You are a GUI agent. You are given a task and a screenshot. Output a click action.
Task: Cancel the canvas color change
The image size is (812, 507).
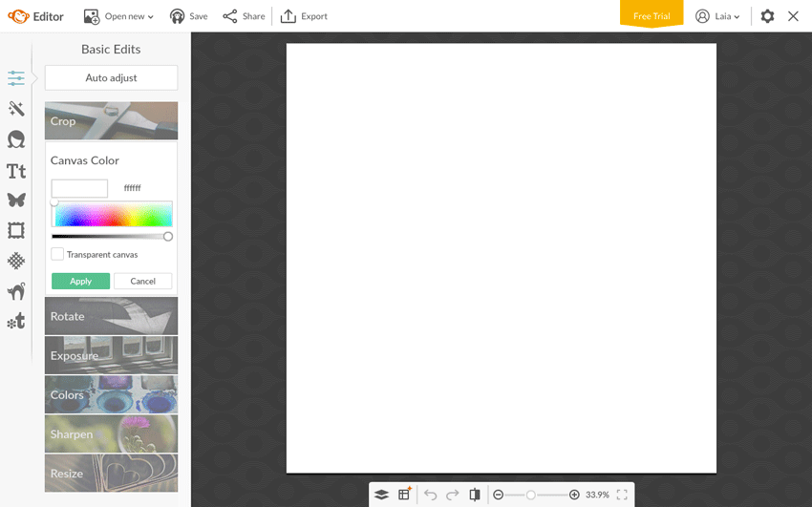pos(143,281)
